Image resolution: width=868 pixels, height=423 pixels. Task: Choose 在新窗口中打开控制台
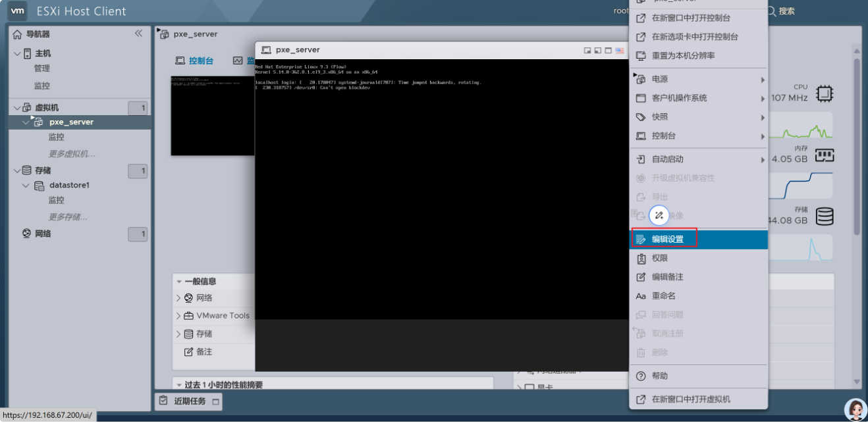point(699,18)
